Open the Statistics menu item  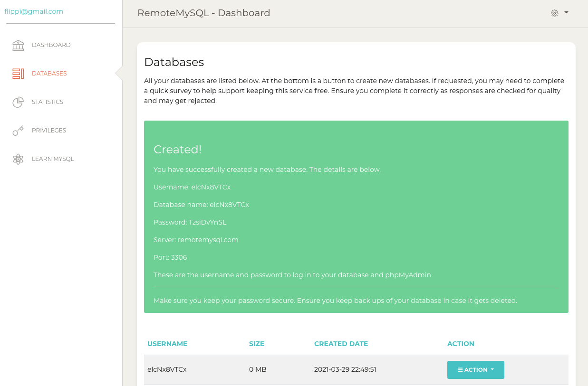(x=48, y=102)
